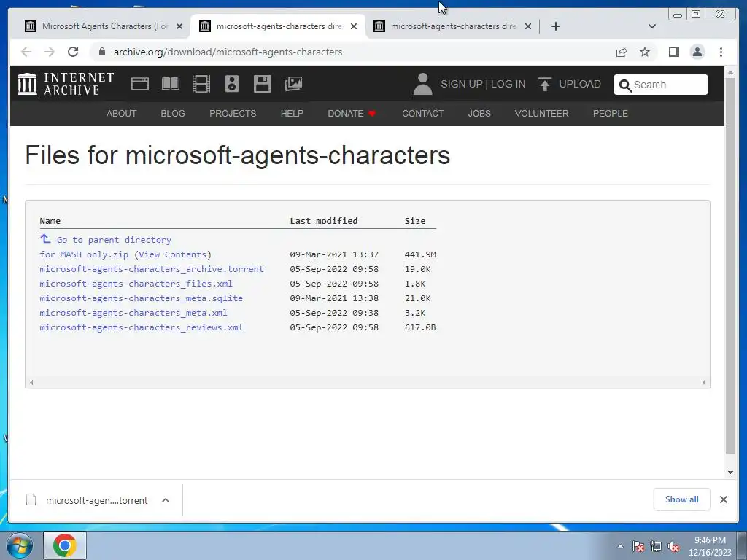Click the LOG IN link
747x560 pixels.
(x=508, y=85)
